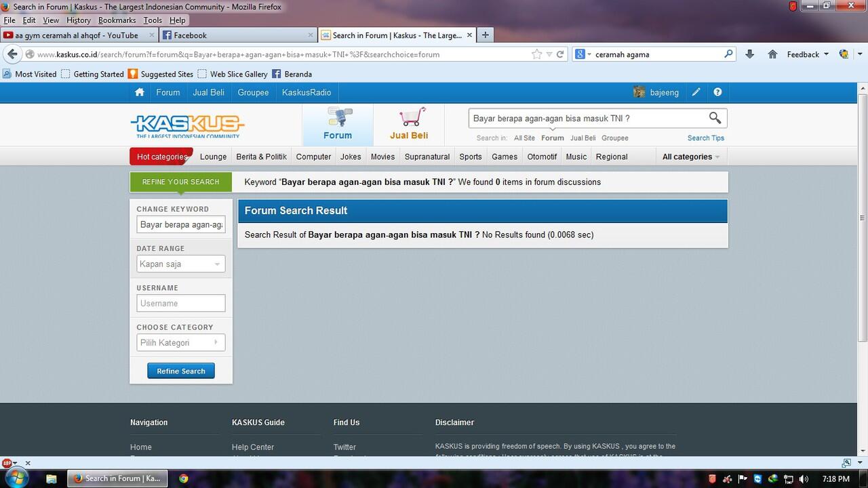The image size is (868, 488).
Task: Click the Firefox taskbar window button
Action: pos(117,478)
